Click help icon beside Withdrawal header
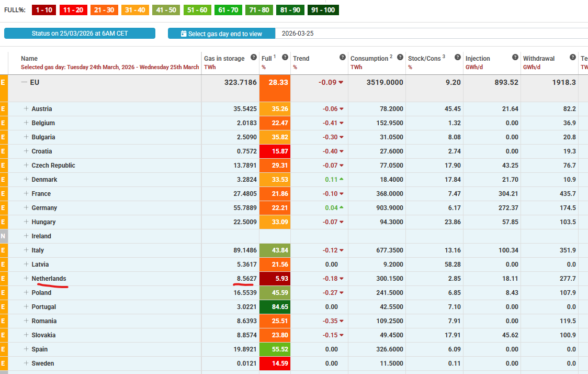 point(573,57)
